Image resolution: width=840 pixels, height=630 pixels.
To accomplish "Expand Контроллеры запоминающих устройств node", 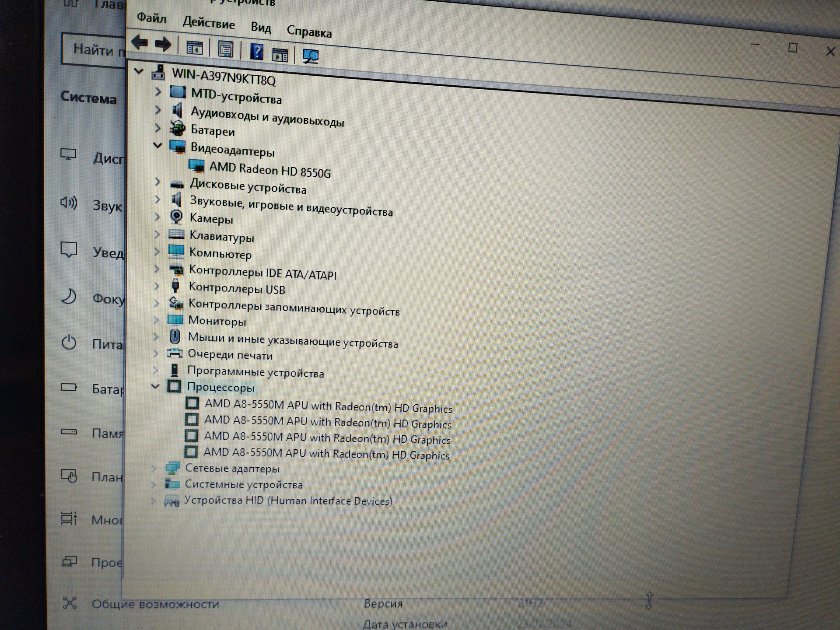I will 156,302.
